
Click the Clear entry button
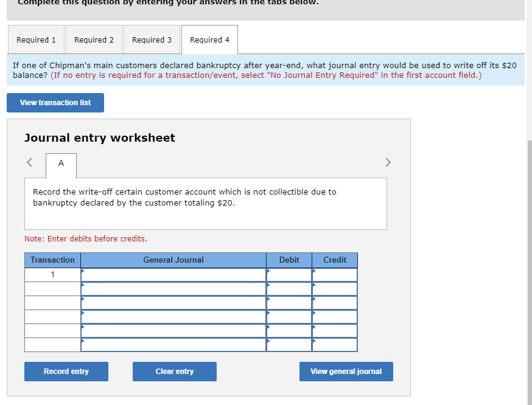point(175,372)
